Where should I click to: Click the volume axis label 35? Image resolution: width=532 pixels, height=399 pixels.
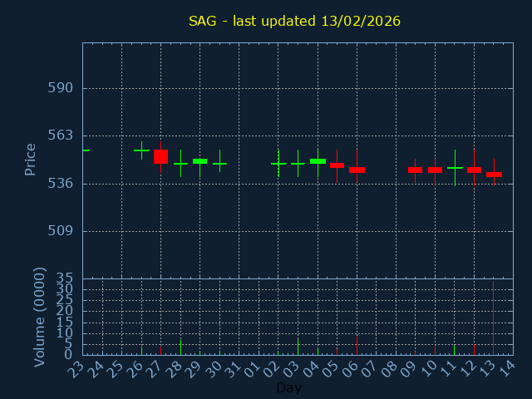(x=64, y=278)
